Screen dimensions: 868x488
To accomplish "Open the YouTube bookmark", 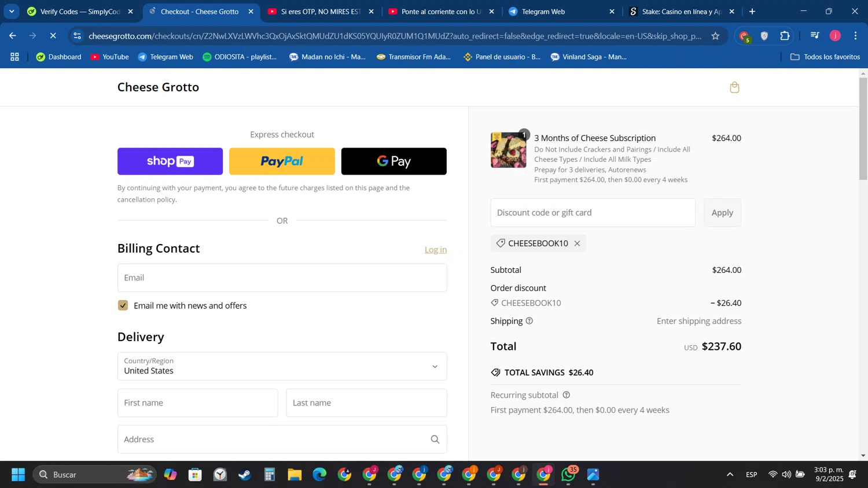I will pos(110,57).
